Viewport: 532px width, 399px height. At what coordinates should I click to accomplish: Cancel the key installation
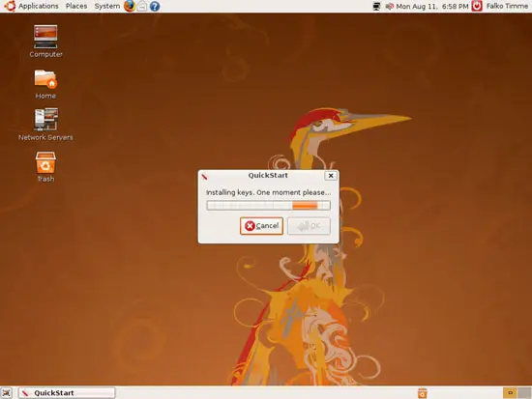pos(261,226)
